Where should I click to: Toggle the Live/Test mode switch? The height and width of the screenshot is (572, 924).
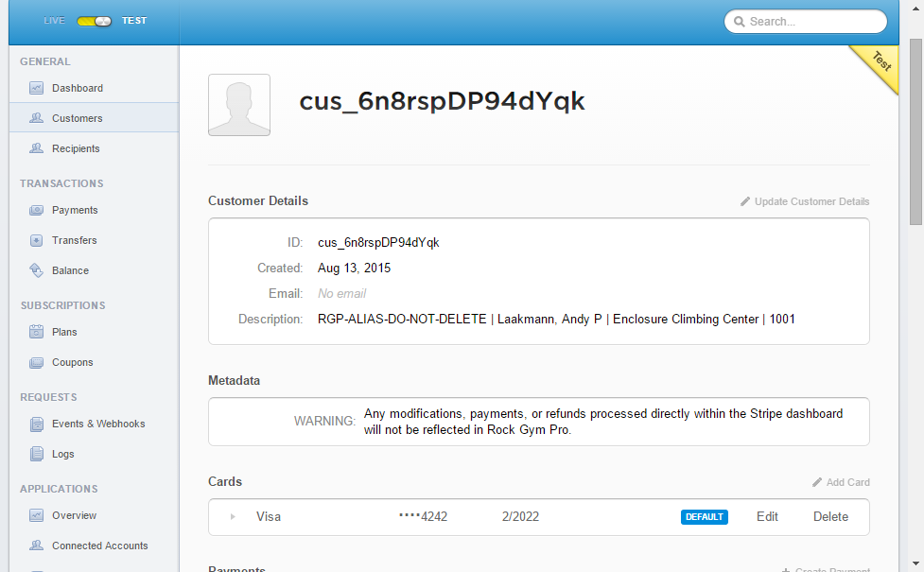94,21
